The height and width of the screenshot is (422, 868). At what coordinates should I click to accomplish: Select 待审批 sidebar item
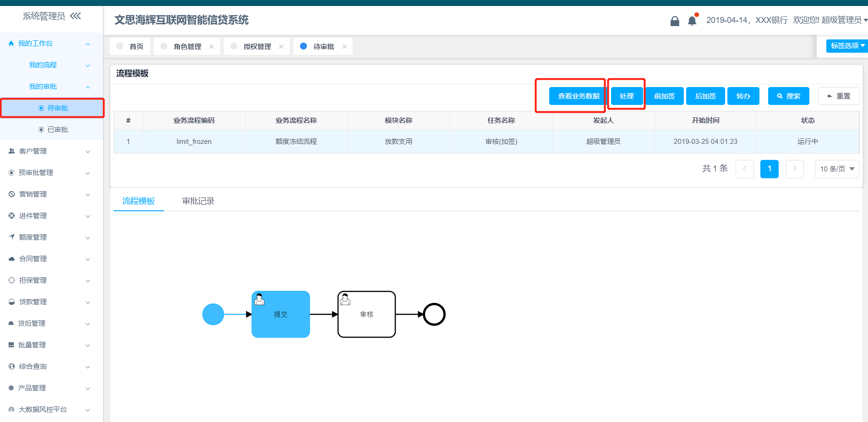[57, 108]
